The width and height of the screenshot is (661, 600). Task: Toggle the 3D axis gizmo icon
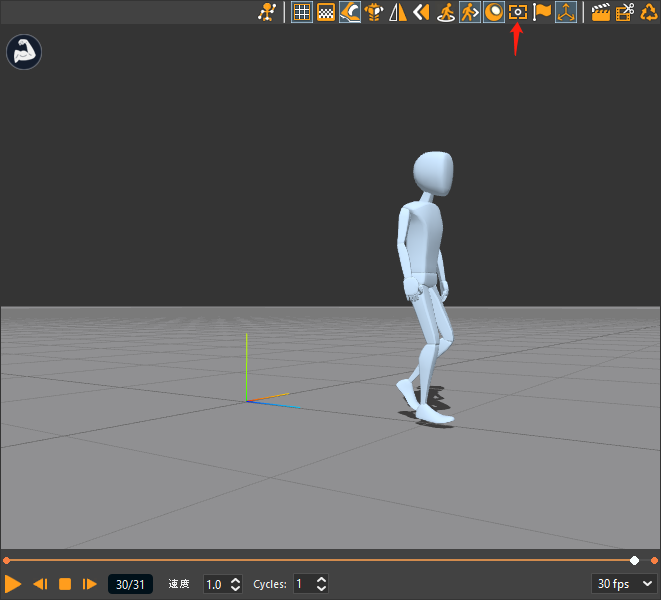pos(566,12)
